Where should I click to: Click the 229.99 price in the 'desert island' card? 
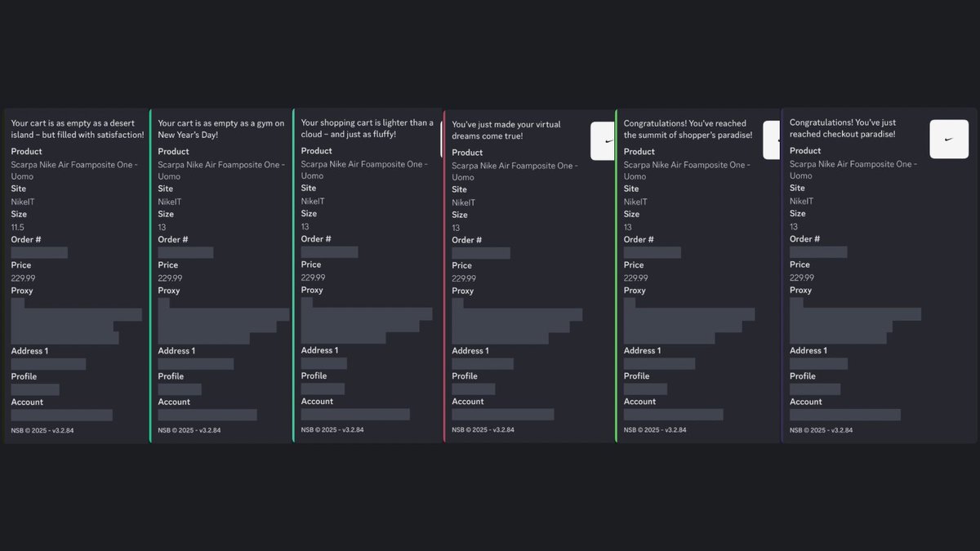[x=23, y=278]
